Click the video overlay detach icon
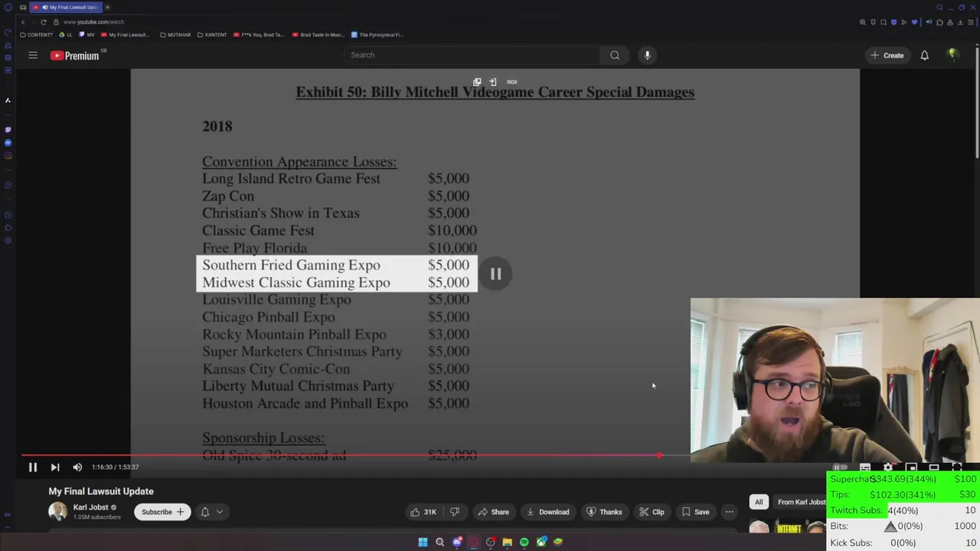The height and width of the screenshot is (551, 980). [477, 82]
